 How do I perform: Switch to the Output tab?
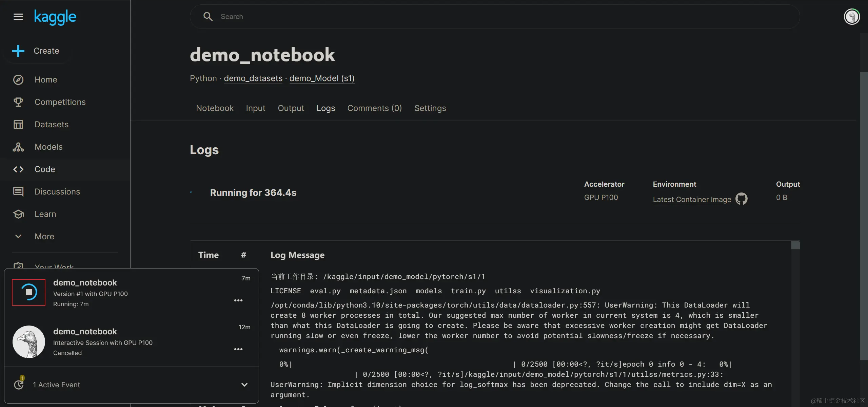tap(291, 108)
